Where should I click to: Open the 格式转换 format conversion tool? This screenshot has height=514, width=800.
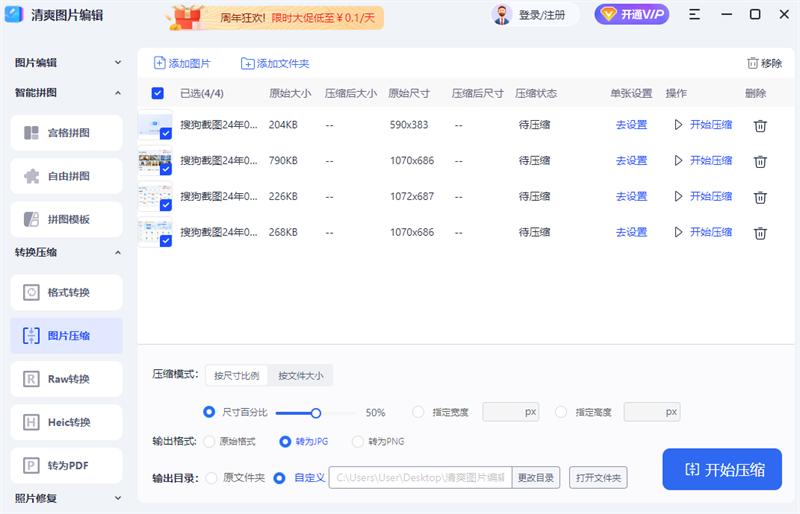(x=67, y=292)
